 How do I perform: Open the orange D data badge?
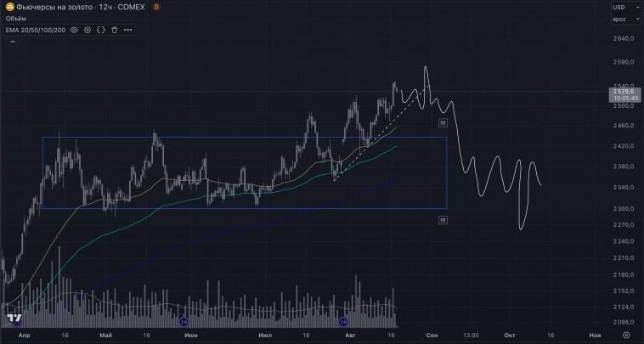[x=156, y=7]
